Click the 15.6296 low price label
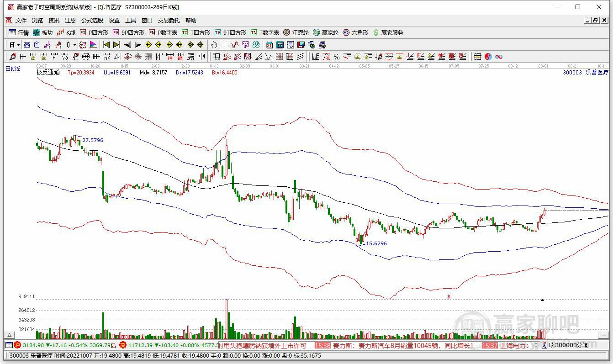Image resolution: width=613 pixels, height=364 pixels. 376,243
